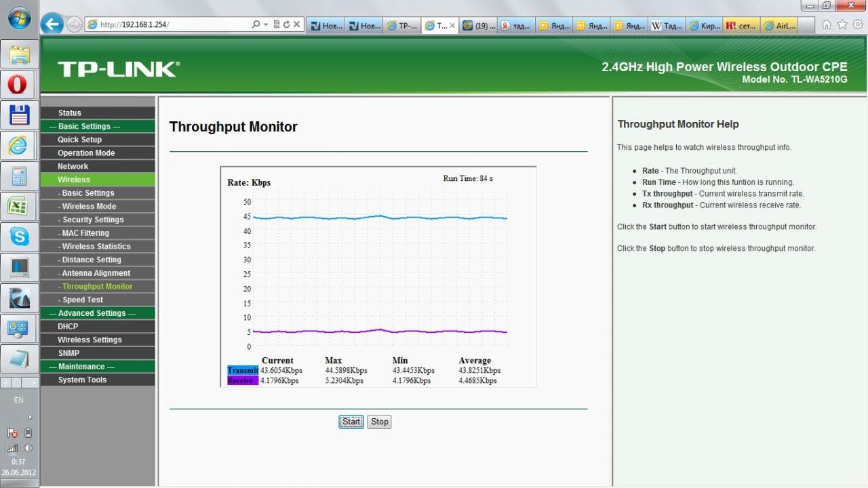Image resolution: width=868 pixels, height=488 pixels.
Task: Click the browser Forward arrow button
Action: coord(75,24)
